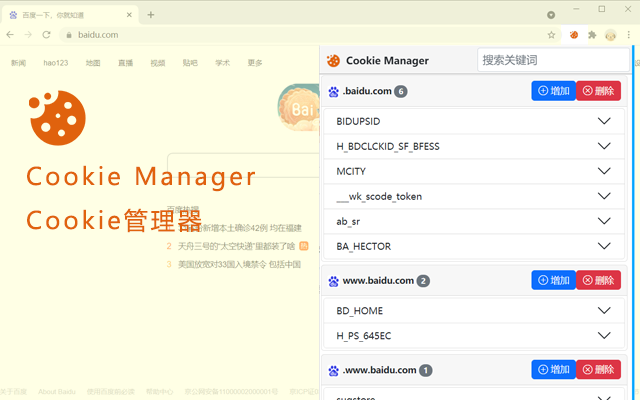Screen dimensions: 640x400
Task: Add a cookie to .baidu.com with 增加
Action: (x=553, y=91)
